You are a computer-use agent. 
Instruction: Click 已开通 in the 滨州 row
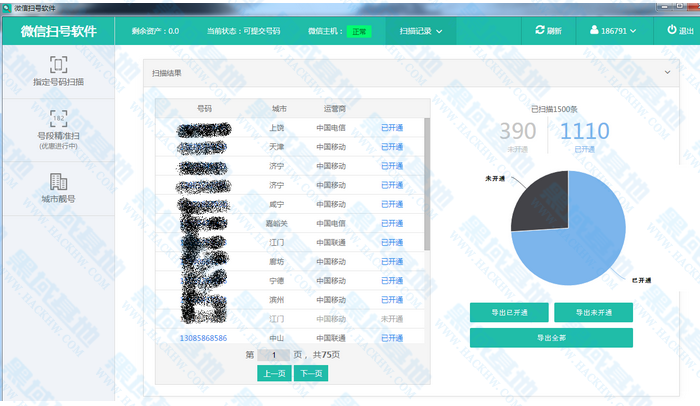[392, 300]
